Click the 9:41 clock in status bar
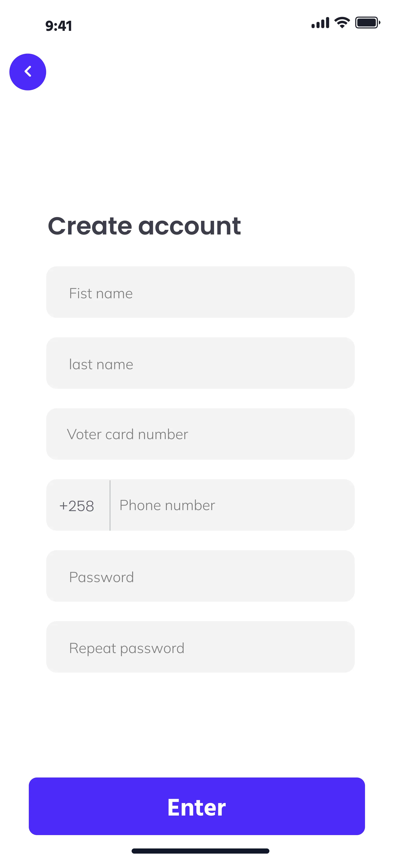Image resolution: width=401 pixels, height=868 pixels. [x=59, y=26]
